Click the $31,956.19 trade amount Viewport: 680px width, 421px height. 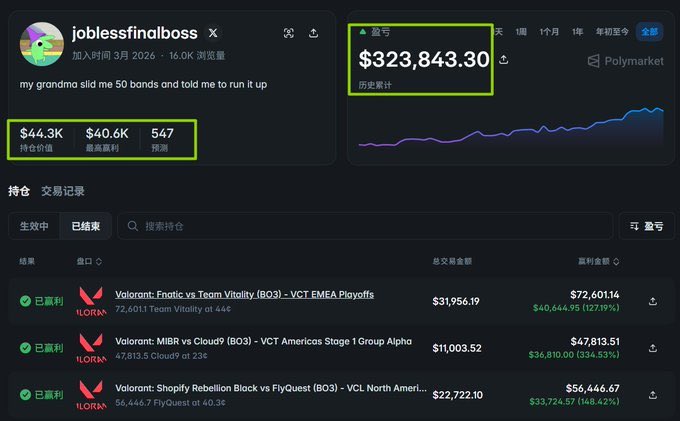click(x=456, y=301)
